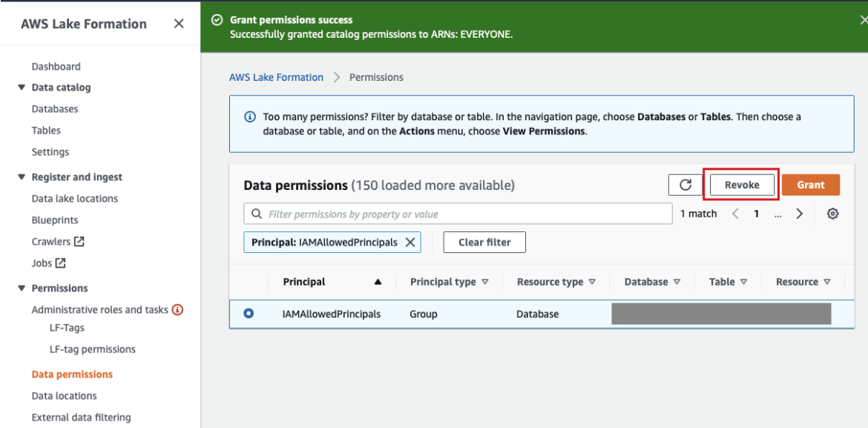Image resolution: width=868 pixels, height=428 pixels.
Task: Sort by the Resource column
Action: point(803,282)
